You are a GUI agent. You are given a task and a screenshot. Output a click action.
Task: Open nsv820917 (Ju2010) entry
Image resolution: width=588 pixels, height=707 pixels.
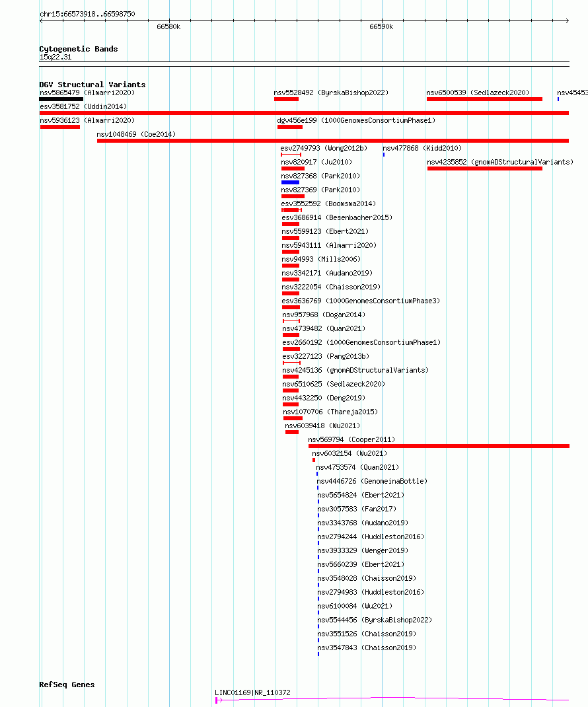click(x=316, y=162)
